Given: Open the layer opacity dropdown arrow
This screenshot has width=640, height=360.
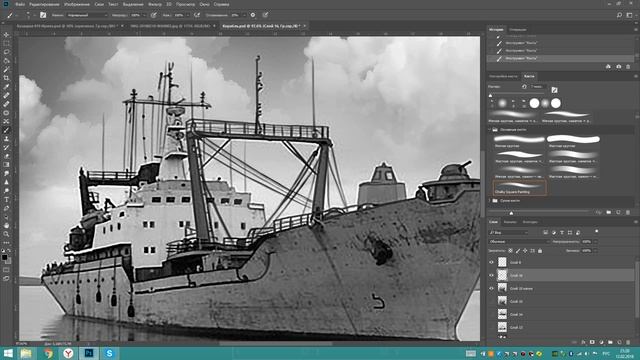Looking at the screenshot, I should pyautogui.click(x=596, y=241).
